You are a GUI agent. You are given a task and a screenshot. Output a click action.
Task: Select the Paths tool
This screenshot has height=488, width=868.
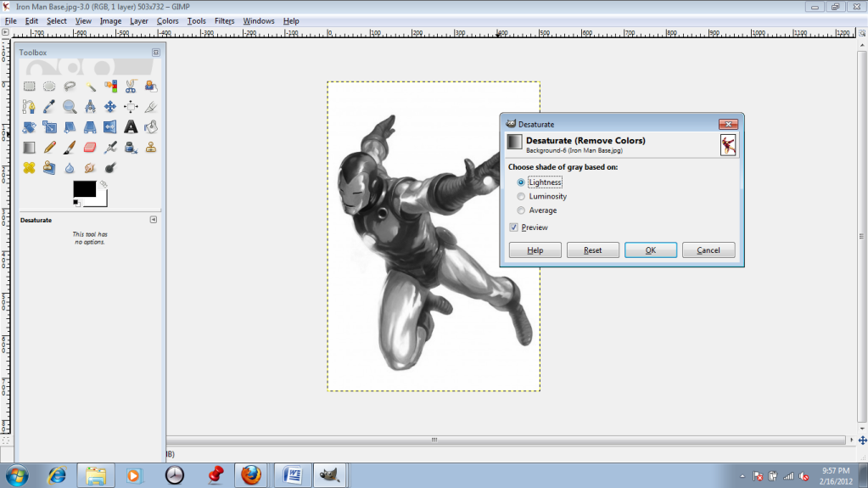click(x=29, y=106)
